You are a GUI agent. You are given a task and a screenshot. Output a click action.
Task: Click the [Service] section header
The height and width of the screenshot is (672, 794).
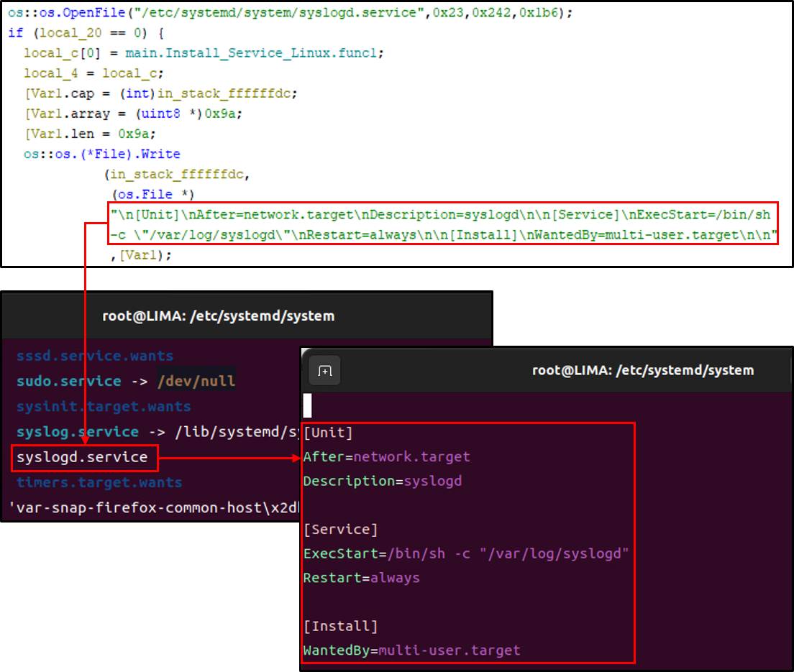click(341, 529)
